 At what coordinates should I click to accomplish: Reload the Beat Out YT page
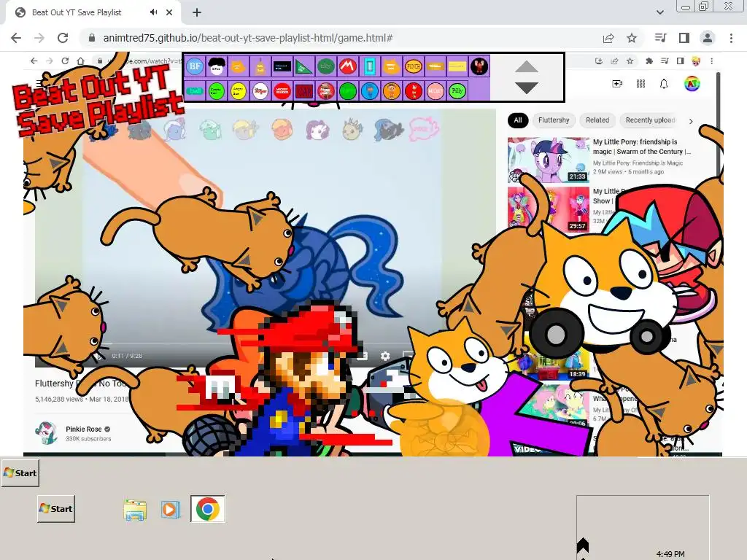point(63,38)
